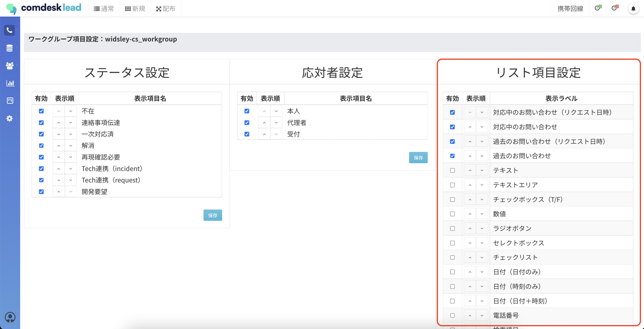The height and width of the screenshot is (329, 644).
Task: Enable the テキスト list item checkbox
Action: coord(452,170)
